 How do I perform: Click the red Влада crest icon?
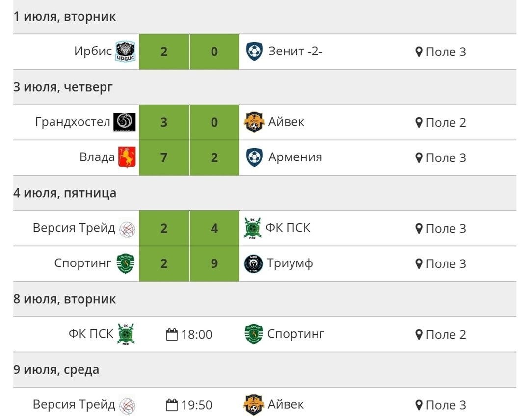(x=127, y=157)
